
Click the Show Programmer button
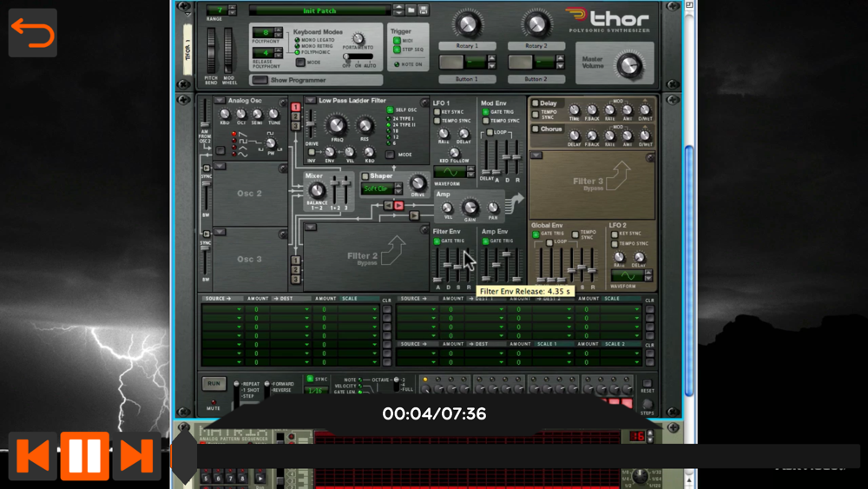pyautogui.click(x=260, y=80)
